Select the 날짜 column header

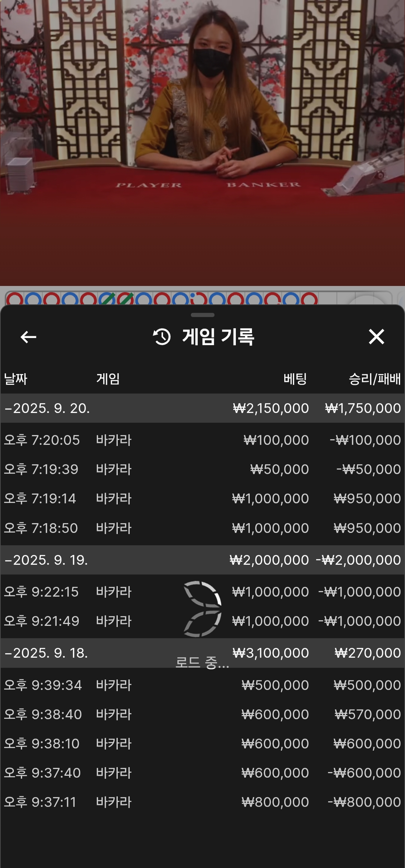15,379
